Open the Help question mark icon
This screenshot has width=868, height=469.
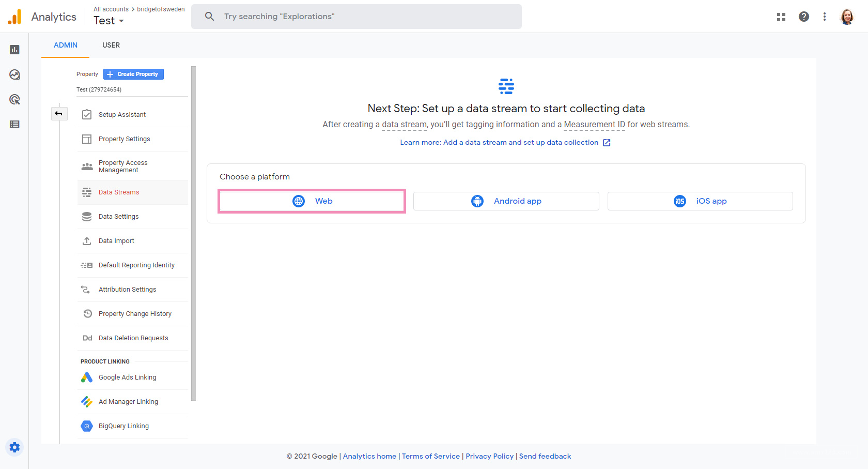(804, 17)
